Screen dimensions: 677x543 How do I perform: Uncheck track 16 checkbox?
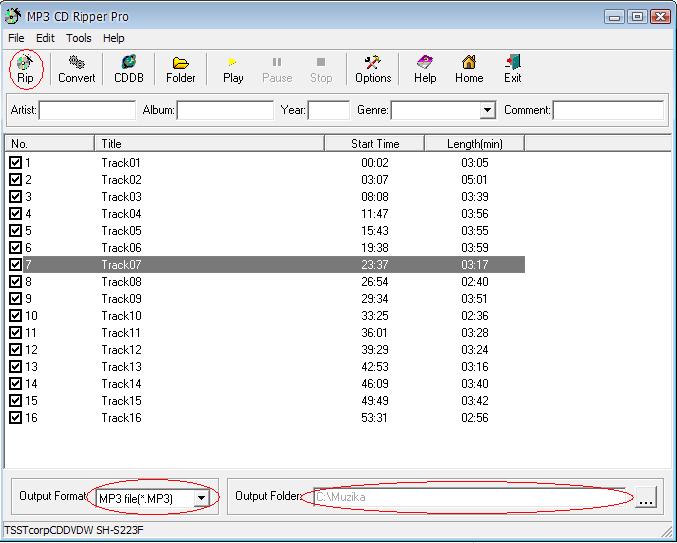[15, 418]
